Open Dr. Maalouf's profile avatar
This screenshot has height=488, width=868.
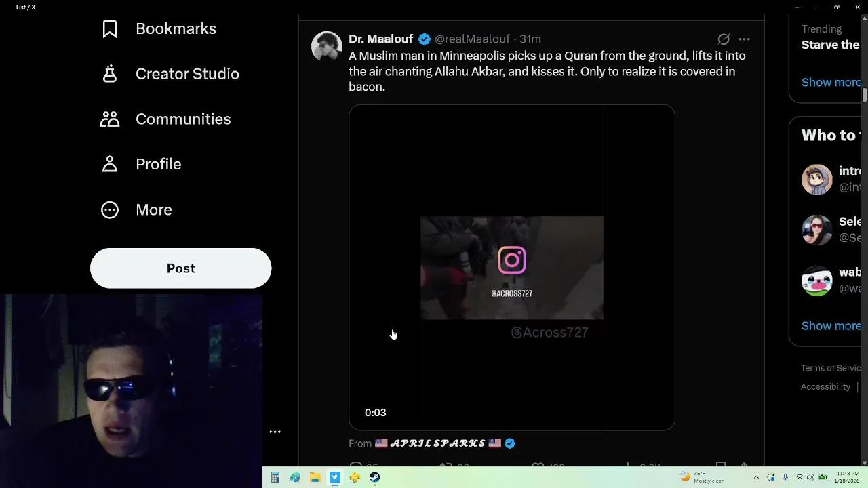(x=327, y=46)
